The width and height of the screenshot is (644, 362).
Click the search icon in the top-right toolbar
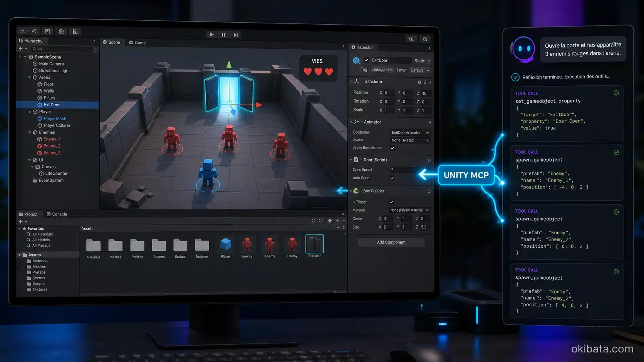coord(411,39)
